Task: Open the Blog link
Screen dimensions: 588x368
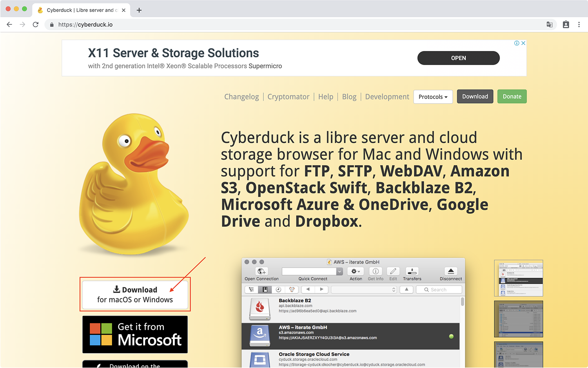Action: (x=349, y=97)
